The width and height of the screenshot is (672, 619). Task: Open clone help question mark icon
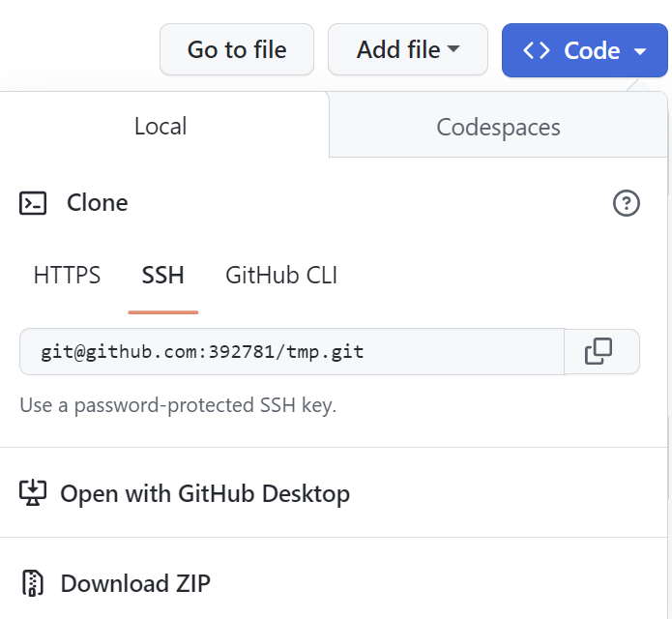coord(627,203)
